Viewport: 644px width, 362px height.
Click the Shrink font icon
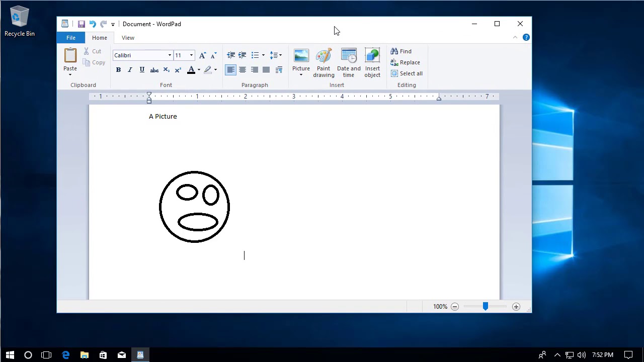213,55
